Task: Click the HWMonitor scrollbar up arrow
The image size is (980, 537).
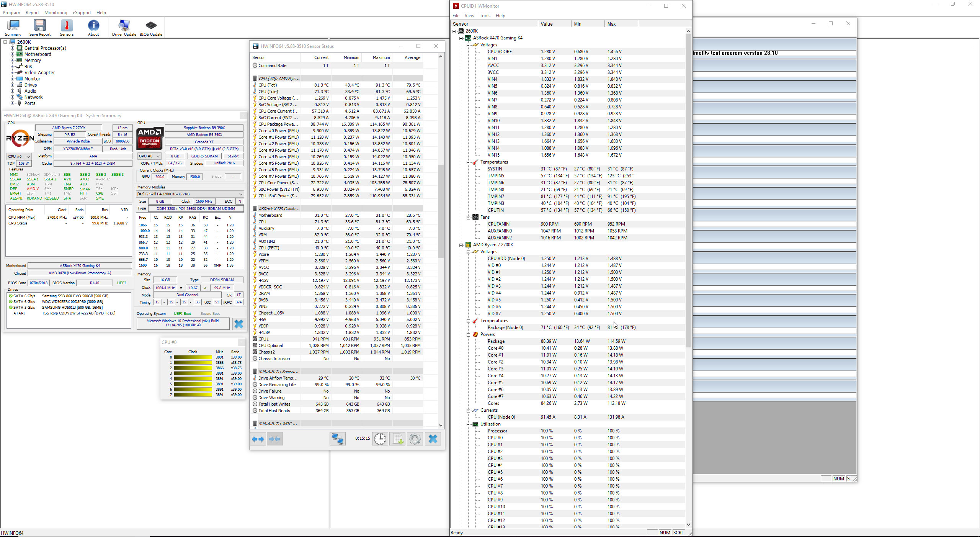Action: [x=688, y=31]
